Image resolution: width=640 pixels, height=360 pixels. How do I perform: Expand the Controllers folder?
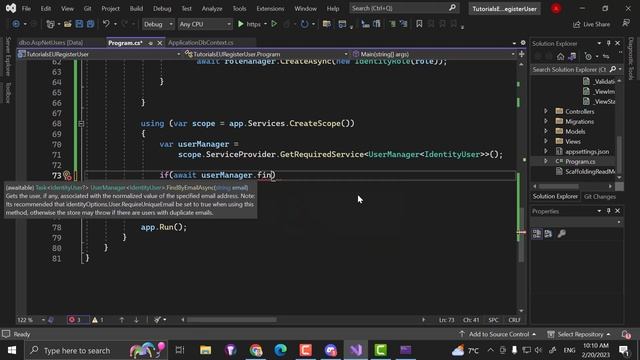(x=546, y=111)
